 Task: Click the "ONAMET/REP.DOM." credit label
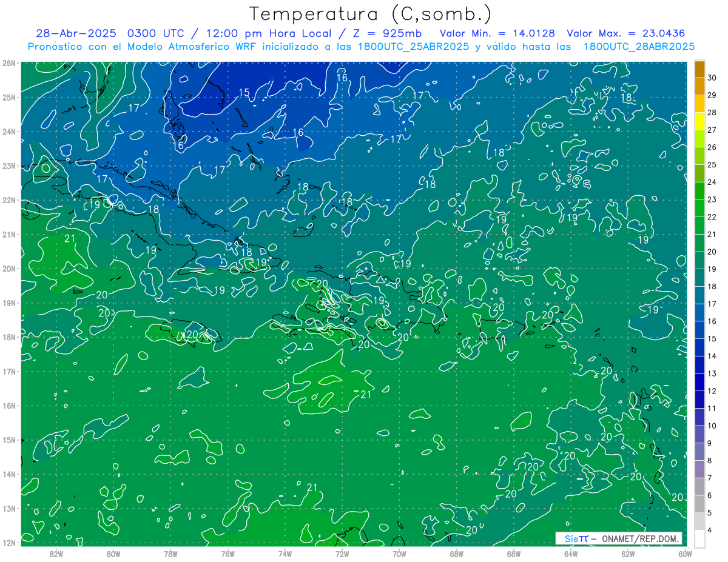(x=640, y=538)
